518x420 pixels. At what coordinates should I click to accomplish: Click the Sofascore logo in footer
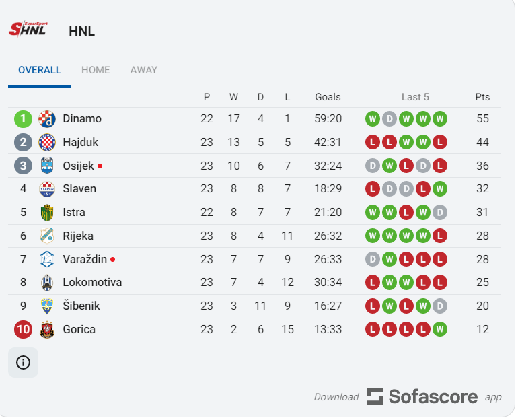pos(422,398)
